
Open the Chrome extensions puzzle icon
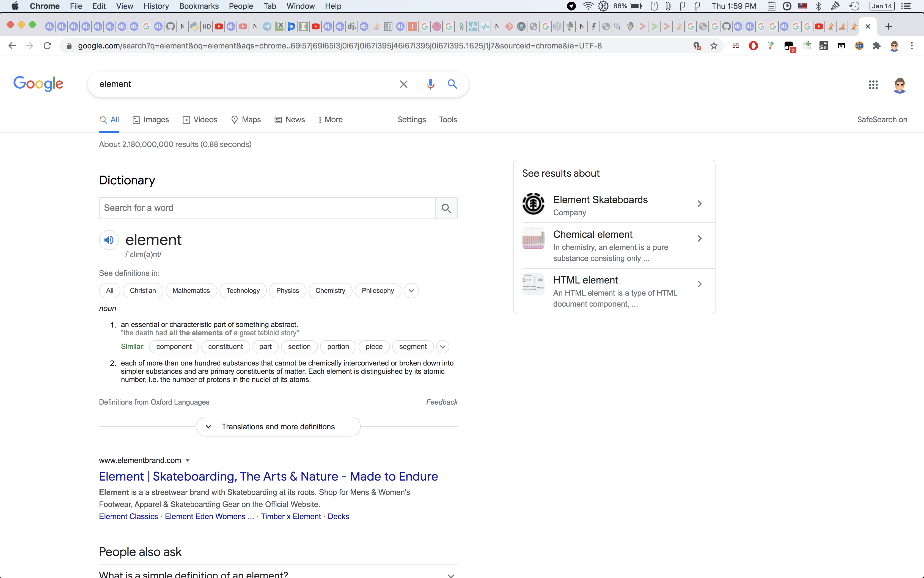point(877,46)
